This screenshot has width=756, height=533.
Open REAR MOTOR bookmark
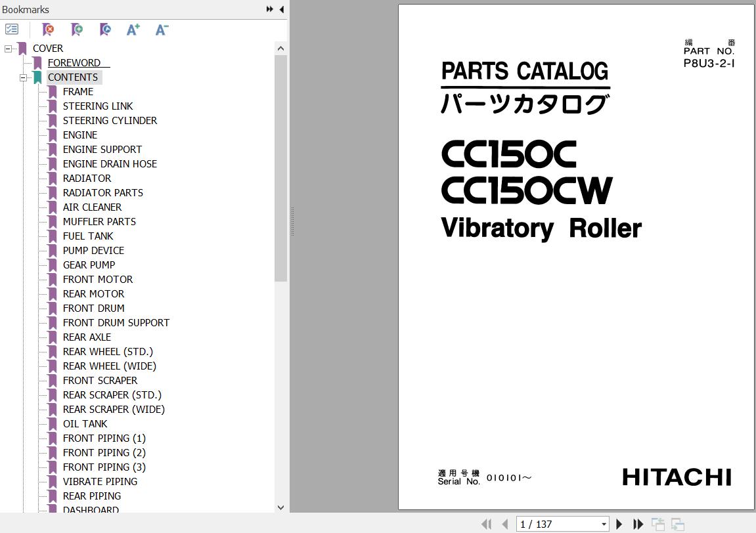[x=93, y=294]
